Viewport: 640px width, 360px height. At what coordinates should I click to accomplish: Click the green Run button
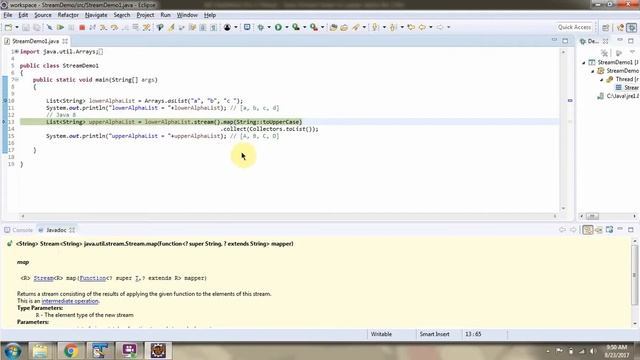click(x=278, y=27)
